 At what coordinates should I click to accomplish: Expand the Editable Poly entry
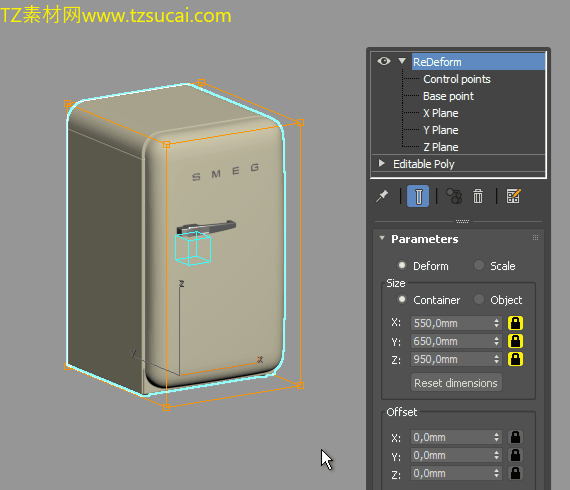pos(381,163)
